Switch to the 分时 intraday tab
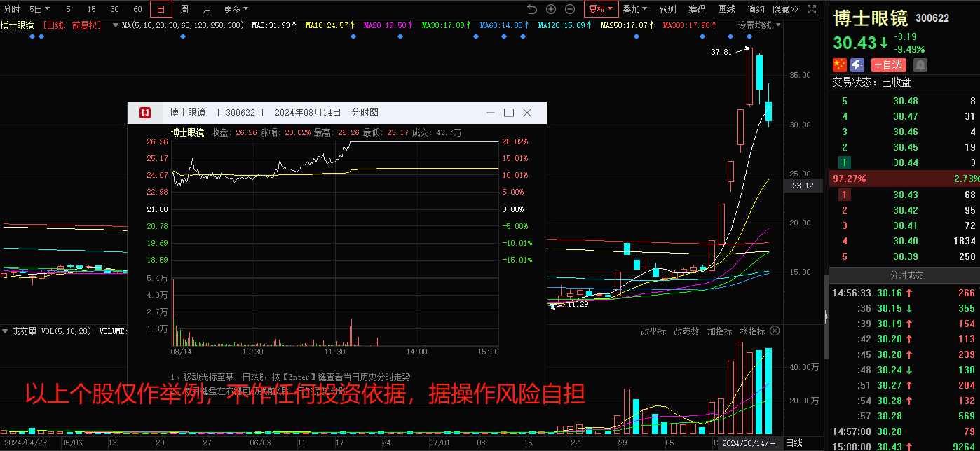The image size is (980, 451). point(12,9)
